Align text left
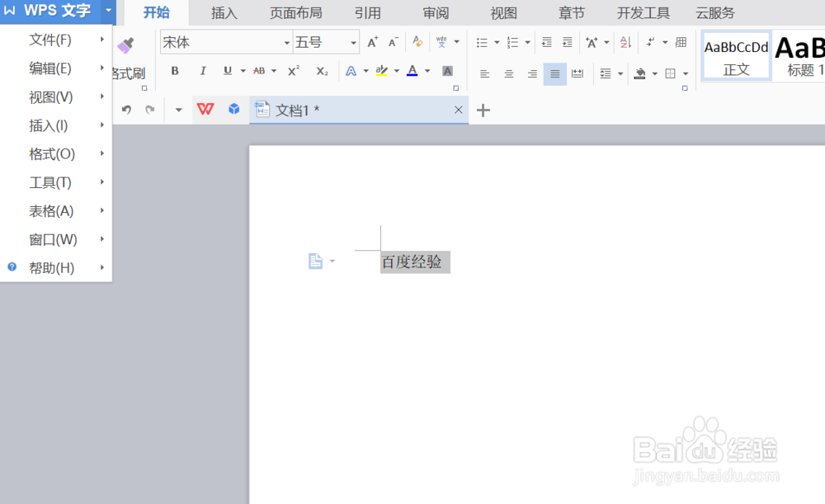Viewport: 825px width, 504px height. tap(484, 74)
